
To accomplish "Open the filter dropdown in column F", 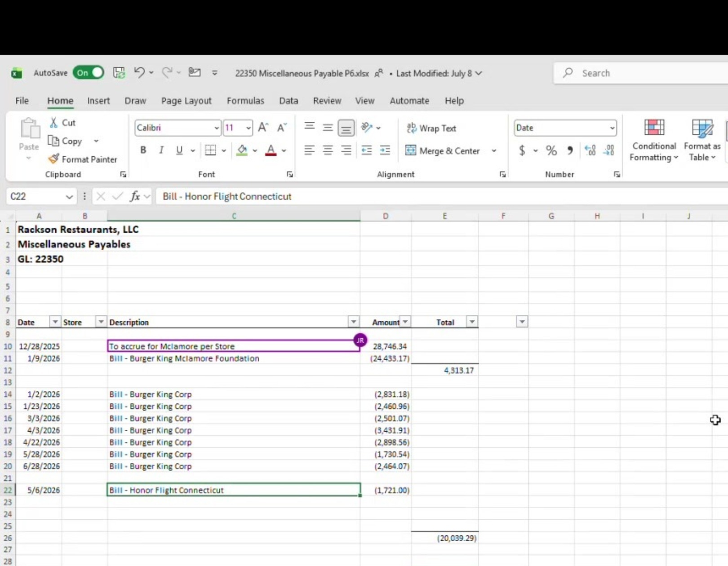I will 522,322.
